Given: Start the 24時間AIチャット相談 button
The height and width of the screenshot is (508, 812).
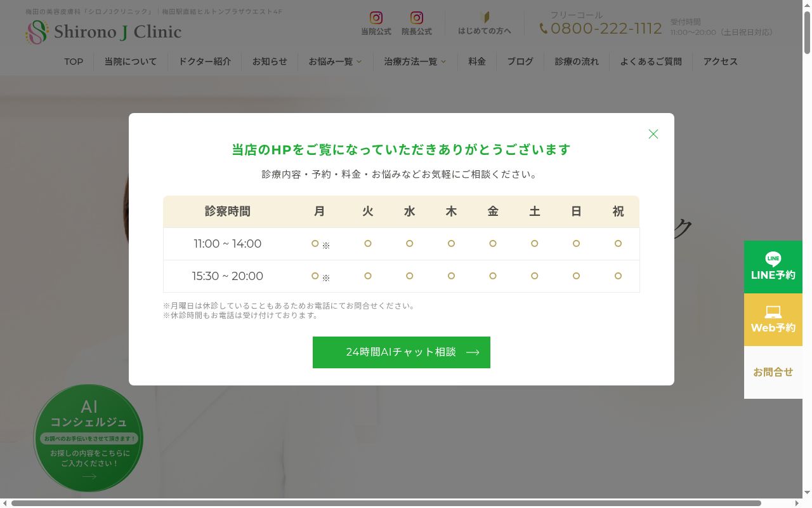Looking at the screenshot, I should (x=402, y=352).
